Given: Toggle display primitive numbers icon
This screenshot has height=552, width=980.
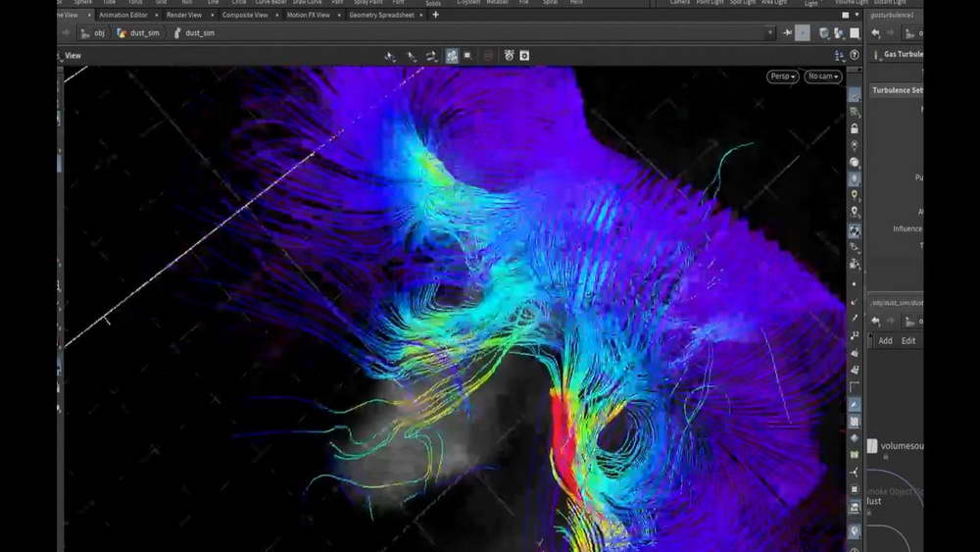Looking at the screenshot, I should (x=855, y=370).
